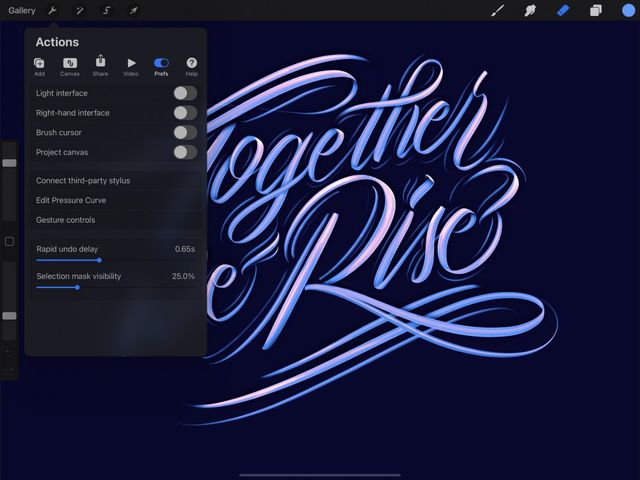Switch to the Canvas tab
640x480 pixels.
pos(70,66)
